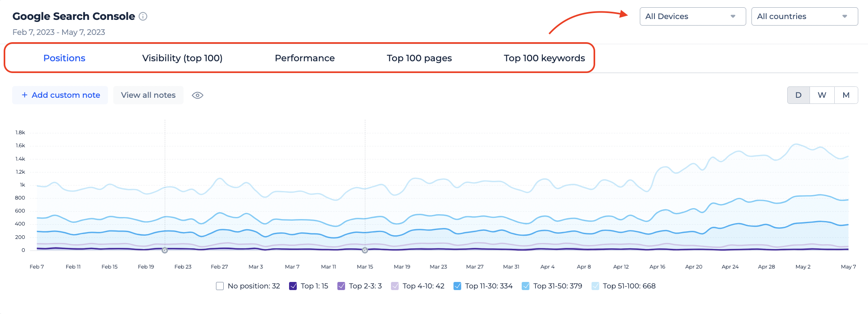
Task: Click the arrow of All Devices selector
Action: pyautogui.click(x=733, y=17)
